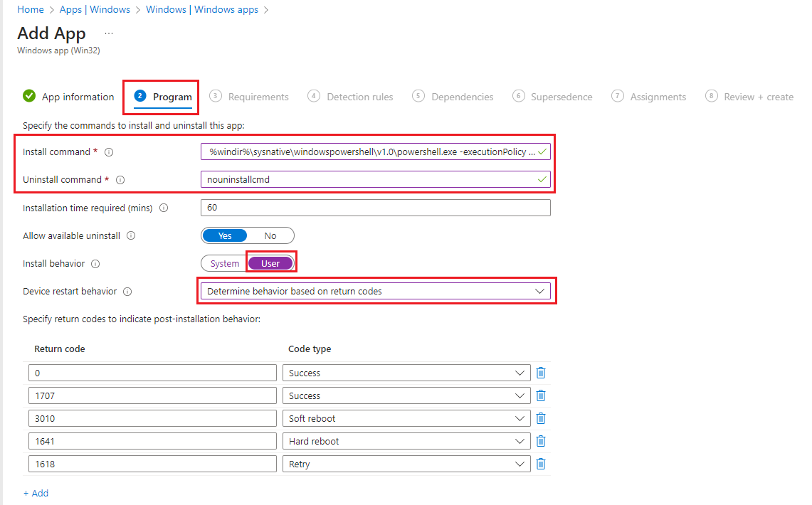Click the + Add return code link
The width and height of the screenshot is (812, 505).
point(36,493)
